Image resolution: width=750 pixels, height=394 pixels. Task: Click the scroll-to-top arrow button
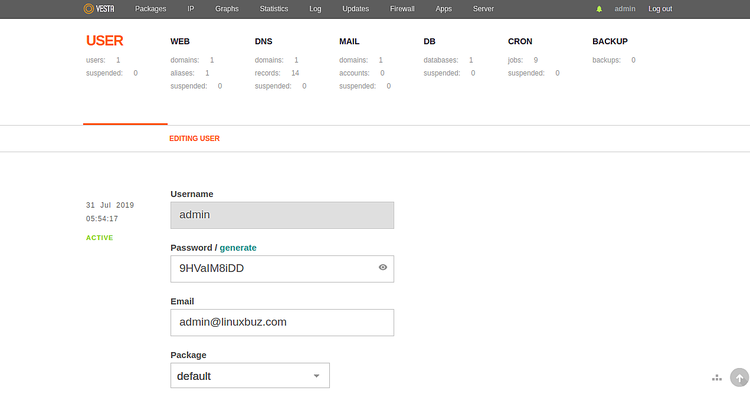[739, 377]
